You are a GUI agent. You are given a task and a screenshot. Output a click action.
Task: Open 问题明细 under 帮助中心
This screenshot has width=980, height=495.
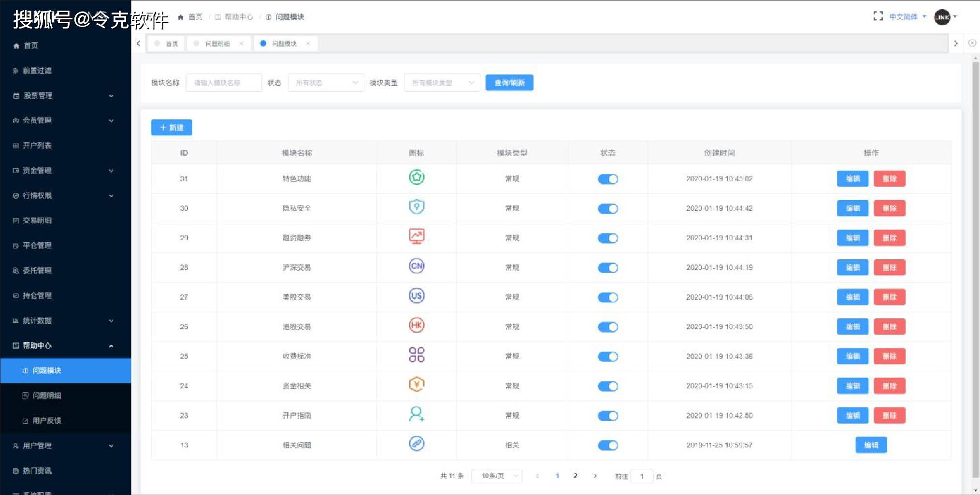click(x=66, y=395)
